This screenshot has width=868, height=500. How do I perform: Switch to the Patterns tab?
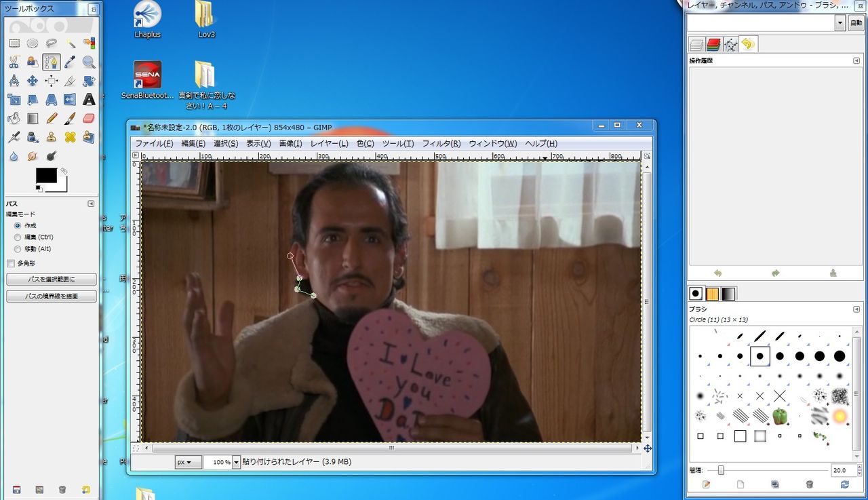712,294
